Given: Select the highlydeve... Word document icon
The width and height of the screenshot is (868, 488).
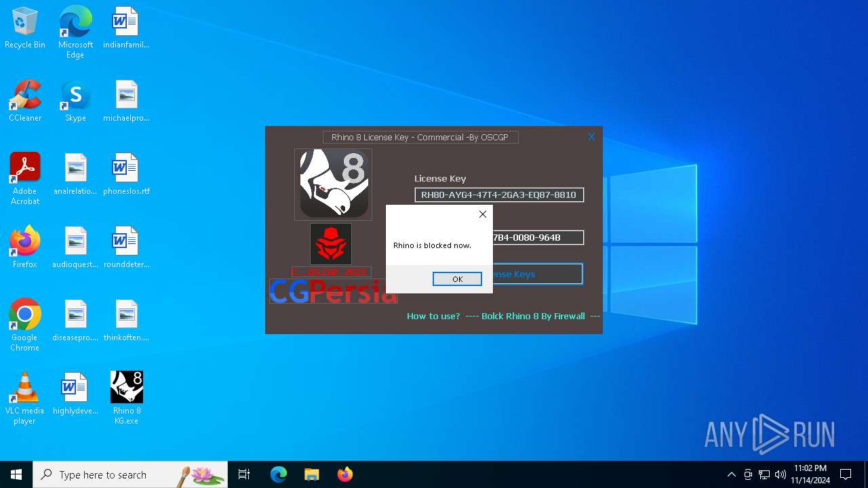Looking at the screenshot, I should coord(75,394).
